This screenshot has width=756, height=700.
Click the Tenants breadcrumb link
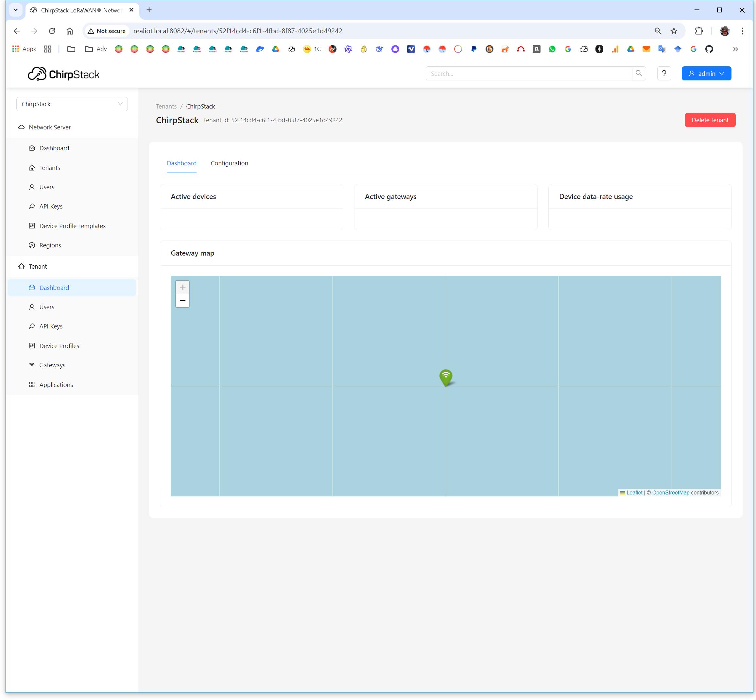point(166,107)
